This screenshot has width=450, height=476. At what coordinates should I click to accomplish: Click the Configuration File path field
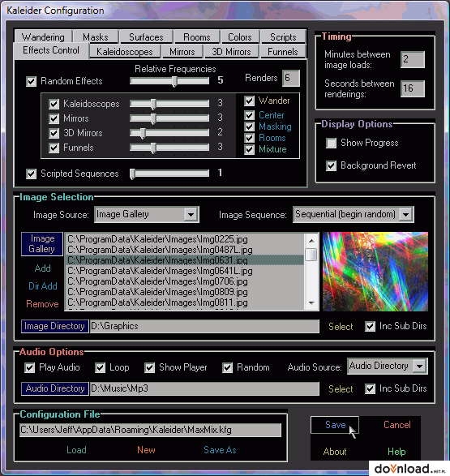coord(151,430)
